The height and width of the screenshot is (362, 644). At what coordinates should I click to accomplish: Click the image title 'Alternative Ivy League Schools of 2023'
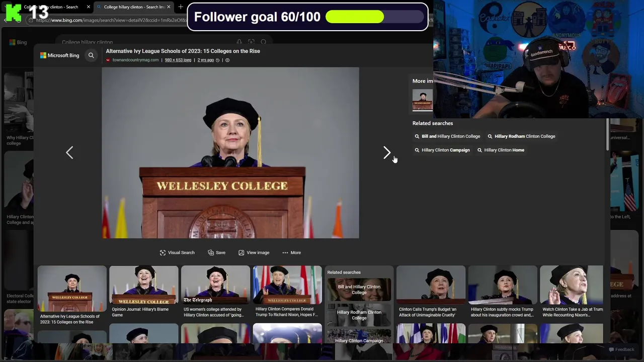pyautogui.click(x=183, y=51)
